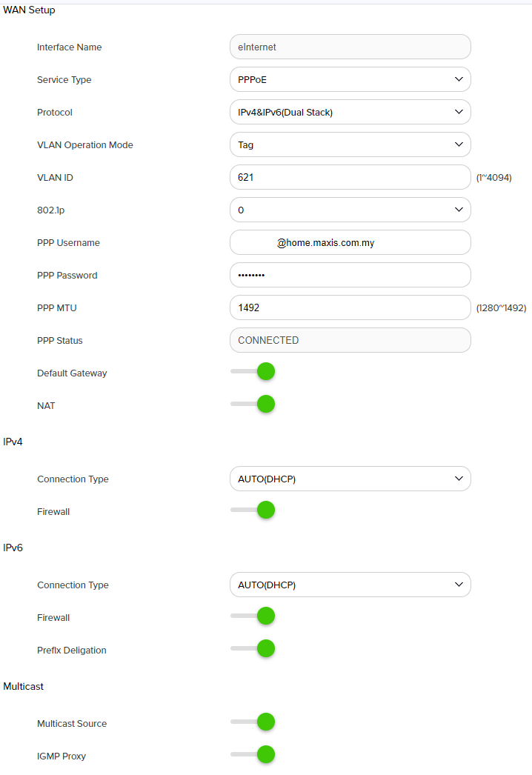Viewport: 532px width, 775px height.
Task: Toggle the Default Gateway switch
Action: (253, 372)
